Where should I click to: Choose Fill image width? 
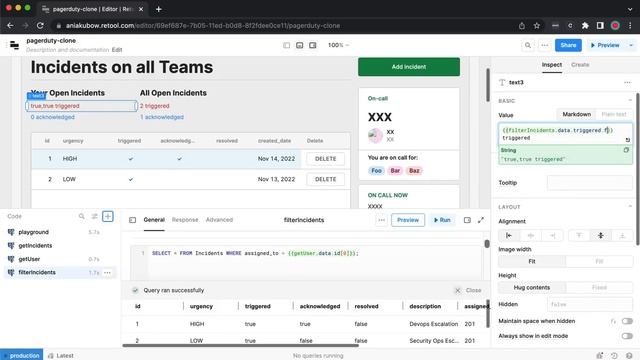pyautogui.click(x=599, y=262)
